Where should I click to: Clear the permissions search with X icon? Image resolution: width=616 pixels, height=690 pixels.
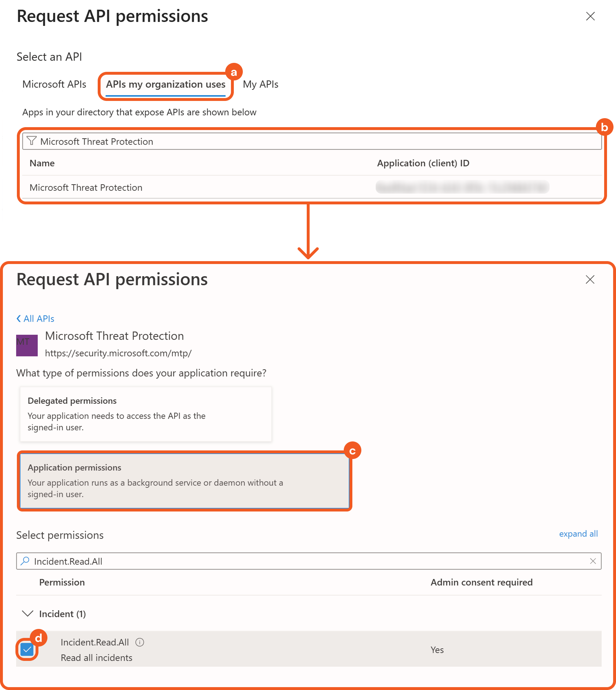[593, 561]
